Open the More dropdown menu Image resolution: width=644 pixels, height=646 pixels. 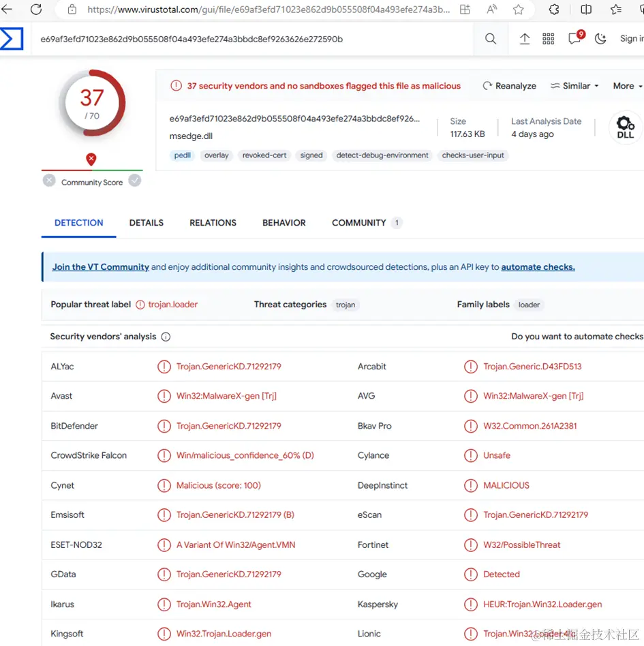click(628, 86)
